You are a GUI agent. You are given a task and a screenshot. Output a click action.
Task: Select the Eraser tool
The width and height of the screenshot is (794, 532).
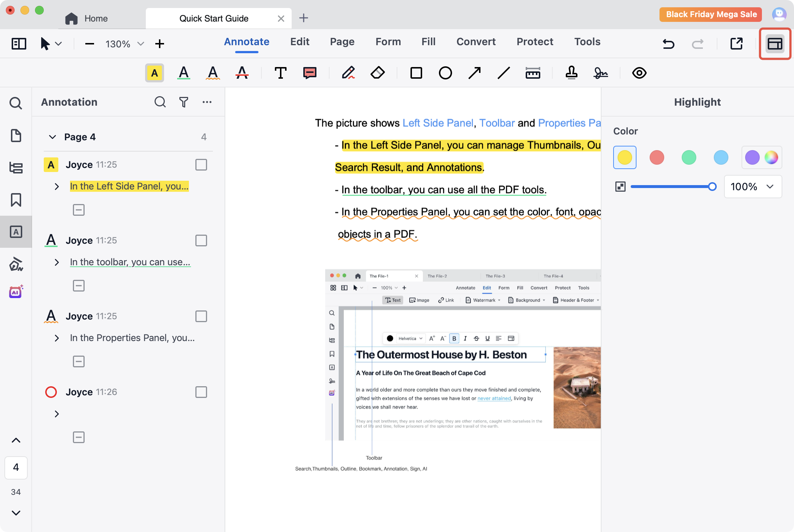378,73
